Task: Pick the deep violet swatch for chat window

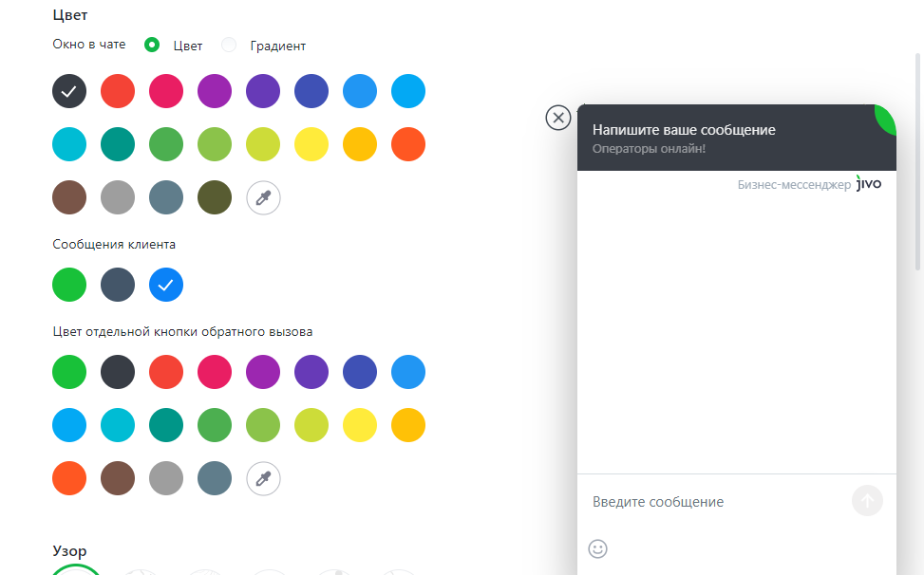Action: [263, 91]
